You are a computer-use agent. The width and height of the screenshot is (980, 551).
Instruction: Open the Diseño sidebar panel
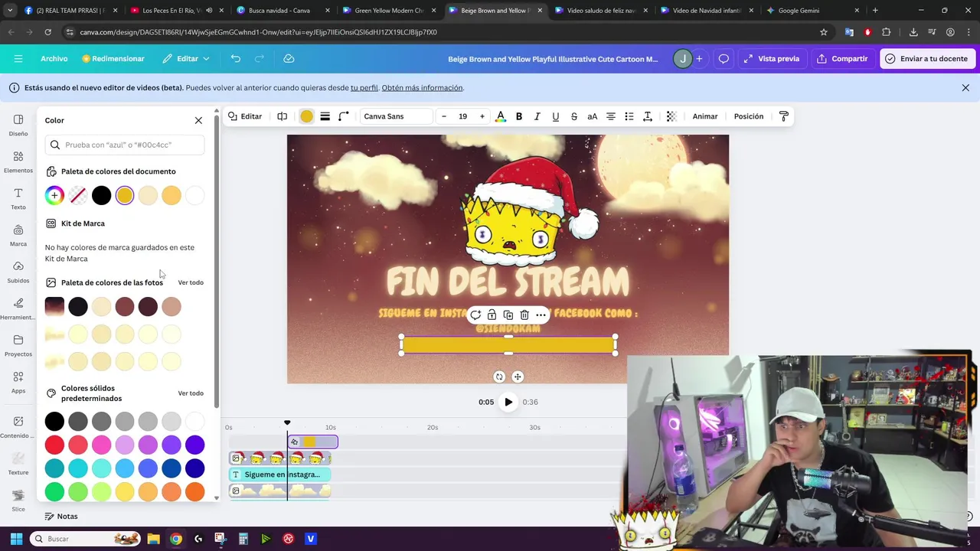(18, 125)
